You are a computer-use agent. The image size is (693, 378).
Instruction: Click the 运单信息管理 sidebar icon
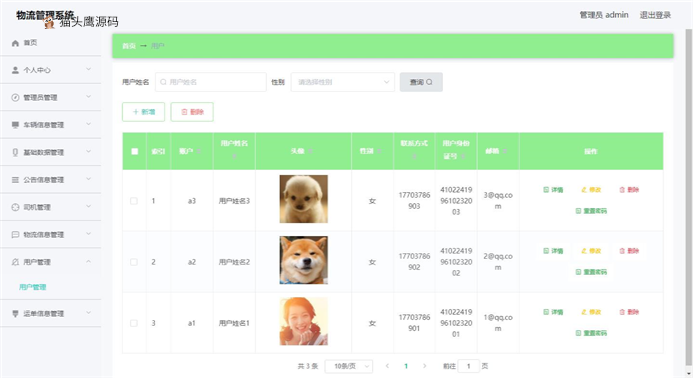click(15, 313)
